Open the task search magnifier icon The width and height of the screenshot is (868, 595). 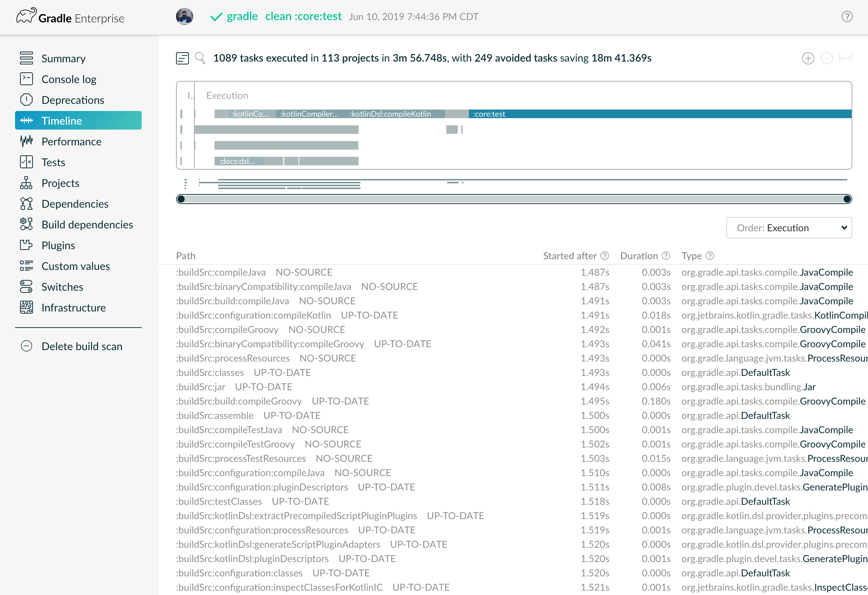click(x=201, y=58)
